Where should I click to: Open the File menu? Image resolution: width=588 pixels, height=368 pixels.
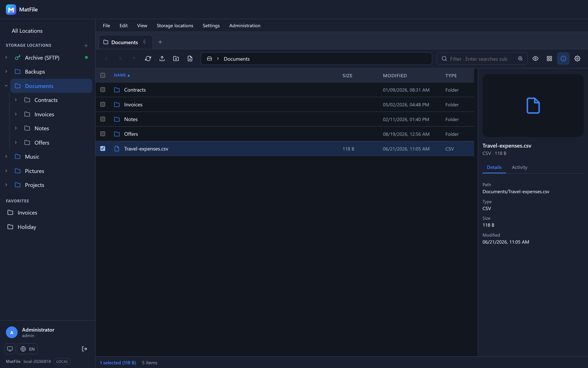[106, 26]
